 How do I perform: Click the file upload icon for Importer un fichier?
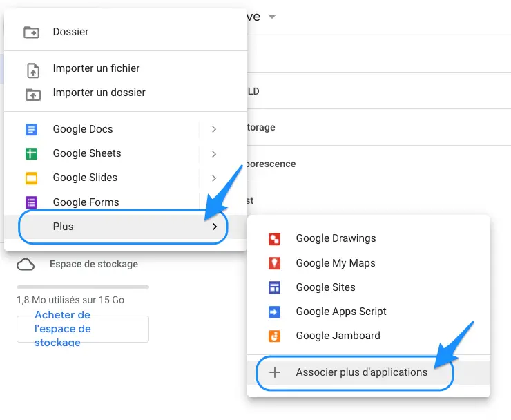coord(33,70)
